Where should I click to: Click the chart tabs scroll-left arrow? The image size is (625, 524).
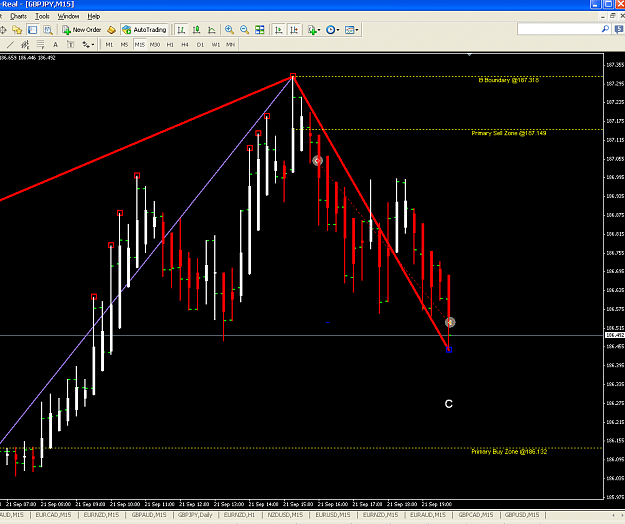613,515
